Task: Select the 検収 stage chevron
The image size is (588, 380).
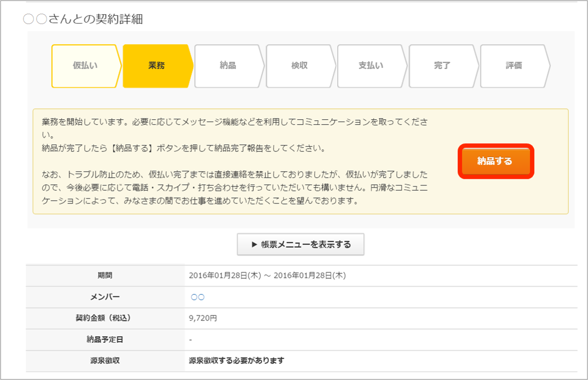Action: (x=299, y=66)
